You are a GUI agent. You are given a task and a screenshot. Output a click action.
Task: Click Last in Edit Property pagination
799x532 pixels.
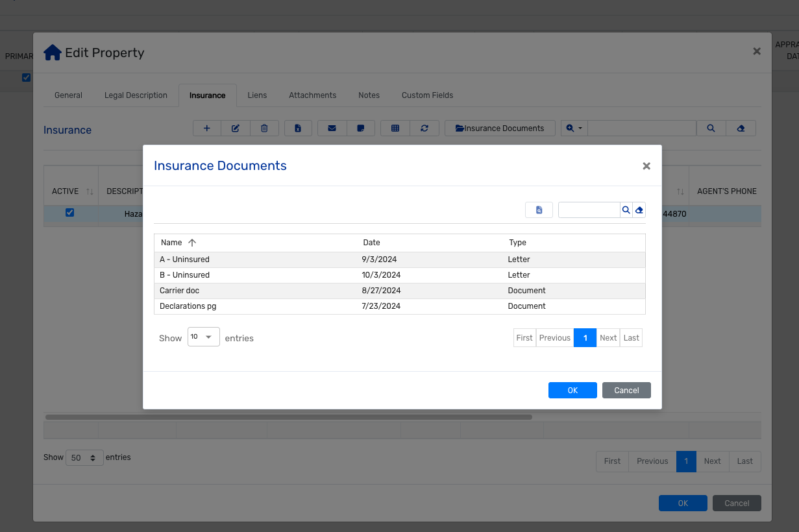click(745, 461)
